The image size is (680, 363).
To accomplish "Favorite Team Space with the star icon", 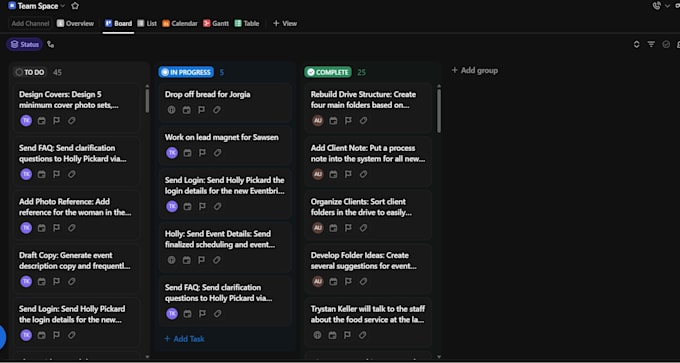I will (x=75, y=6).
